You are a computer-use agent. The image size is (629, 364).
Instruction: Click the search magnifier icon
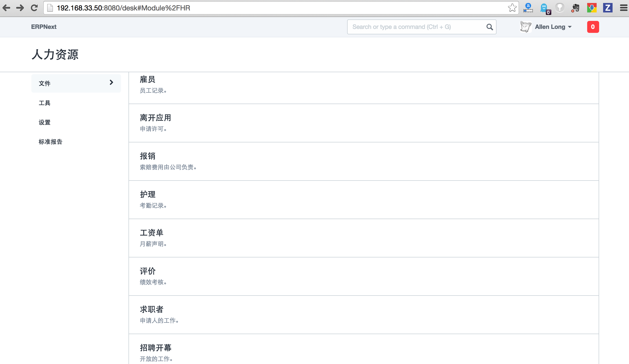490,27
